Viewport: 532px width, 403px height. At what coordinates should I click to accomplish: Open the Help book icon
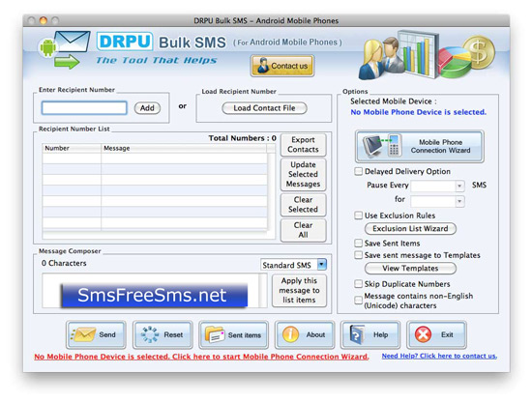[357, 335]
